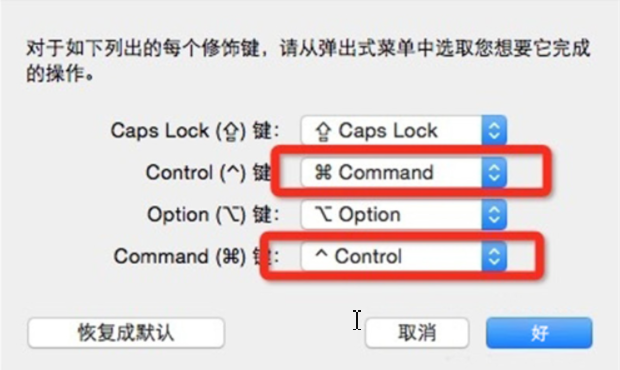
Task: Click the ⌘ symbol in the Command popup
Action: (323, 172)
